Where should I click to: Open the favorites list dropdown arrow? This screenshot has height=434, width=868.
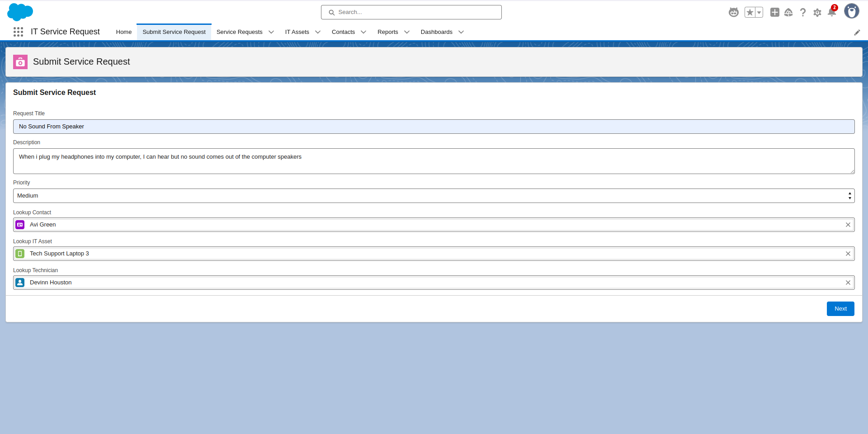759,13
